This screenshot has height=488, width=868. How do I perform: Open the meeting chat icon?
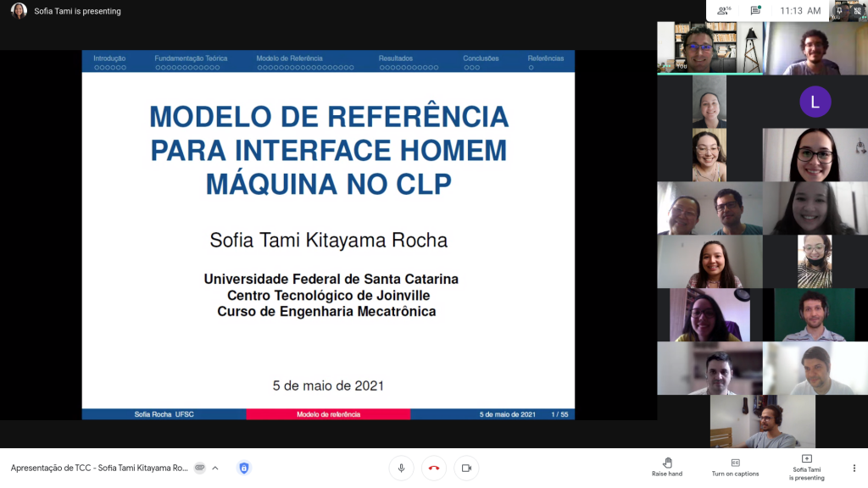click(x=755, y=10)
